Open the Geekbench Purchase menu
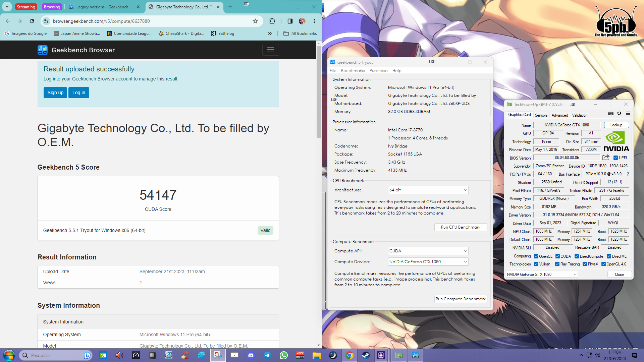The image size is (644, 362). (x=378, y=71)
